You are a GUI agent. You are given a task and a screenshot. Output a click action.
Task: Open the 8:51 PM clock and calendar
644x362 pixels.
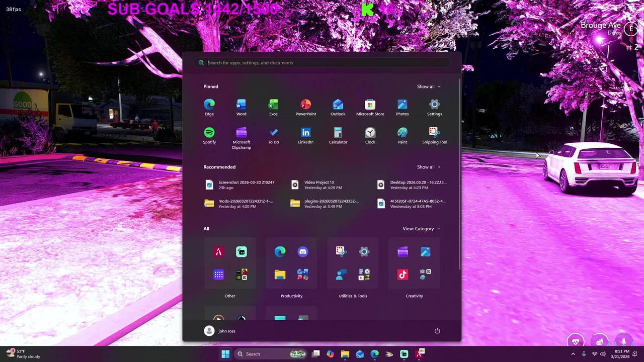pyautogui.click(x=621, y=354)
